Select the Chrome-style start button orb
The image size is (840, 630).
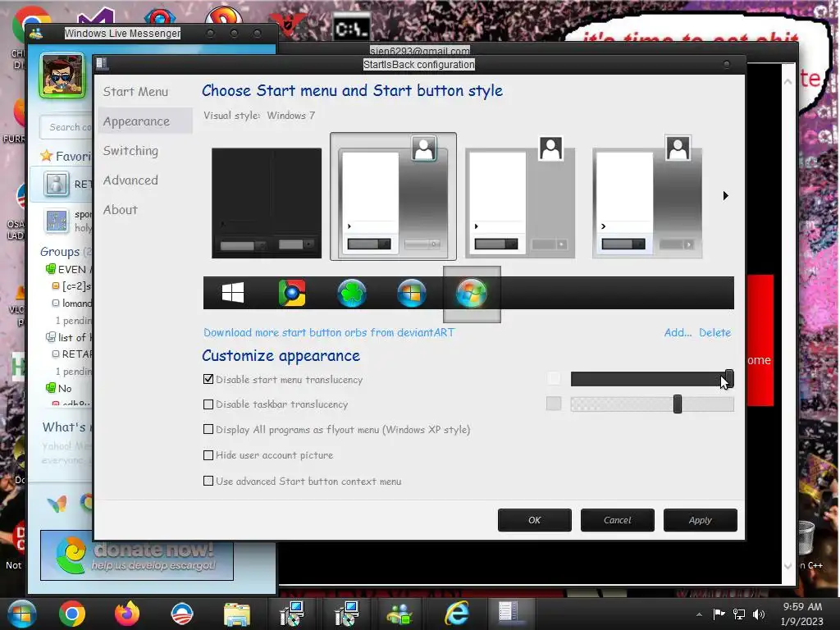(x=292, y=293)
